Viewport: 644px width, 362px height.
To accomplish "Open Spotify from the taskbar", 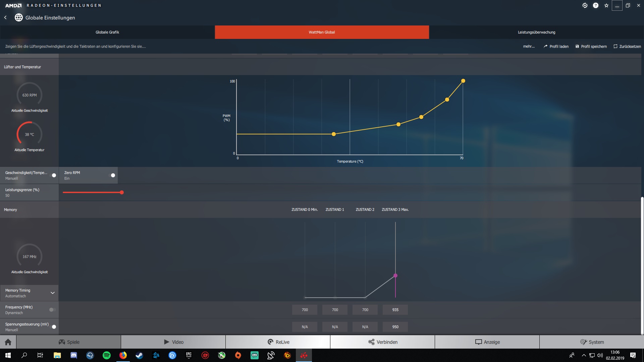I will pyautogui.click(x=107, y=355).
